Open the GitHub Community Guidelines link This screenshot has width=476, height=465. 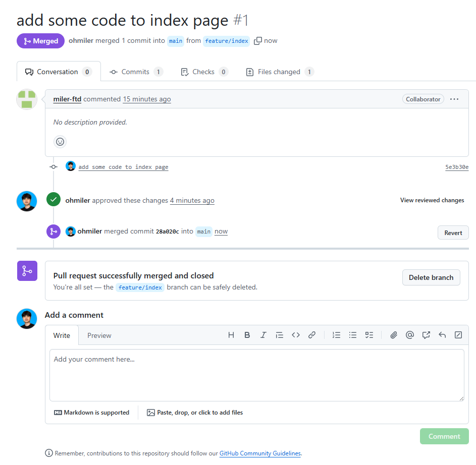point(260,453)
